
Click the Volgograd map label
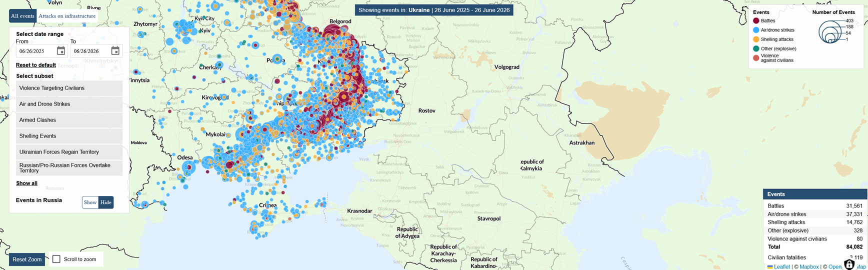506,67
